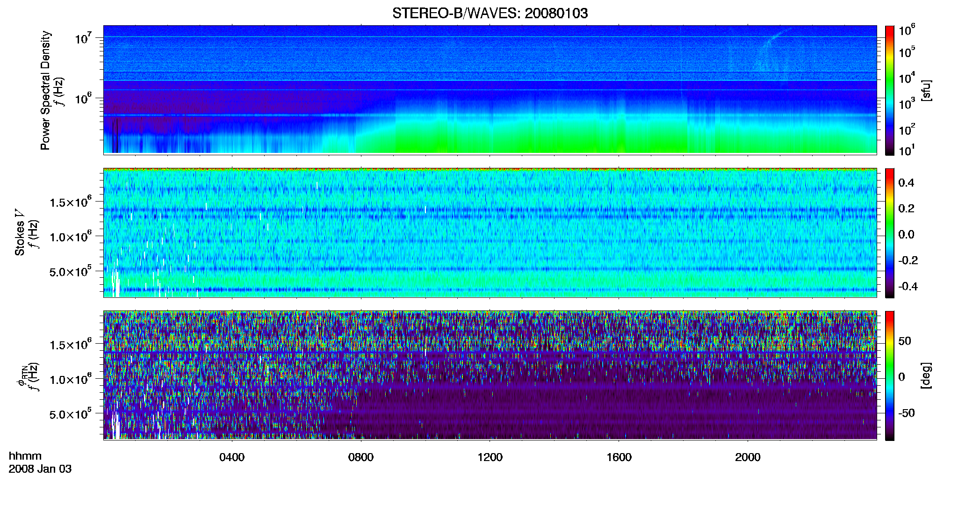Click the 2008 Jan 03 date label
The height and width of the screenshot is (505, 980).
(x=40, y=469)
